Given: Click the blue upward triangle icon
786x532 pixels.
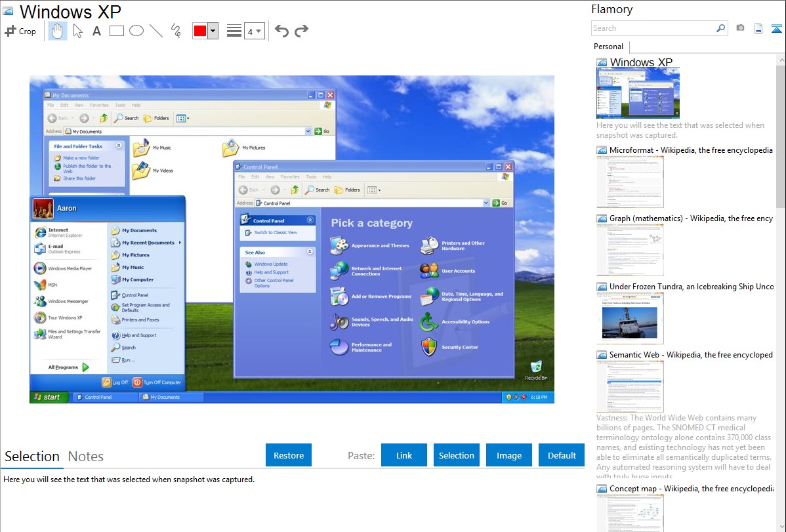Looking at the screenshot, I should pos(776,28).
